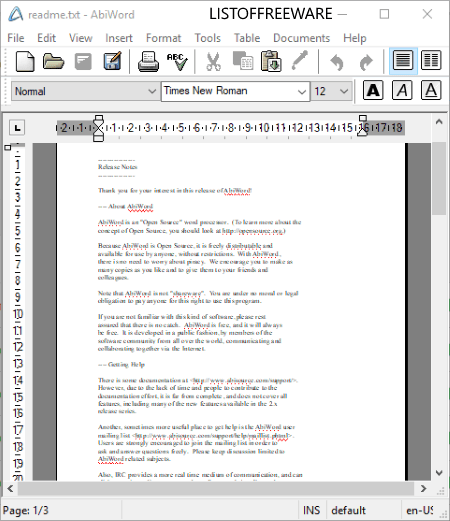Run the ABC spell check tool
The height and width of the screenshot is (521, 450).
[x=177, y=62]
